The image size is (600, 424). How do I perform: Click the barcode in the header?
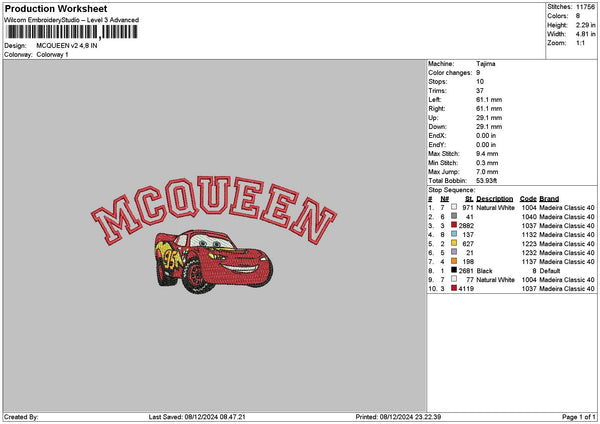point(72,32)
